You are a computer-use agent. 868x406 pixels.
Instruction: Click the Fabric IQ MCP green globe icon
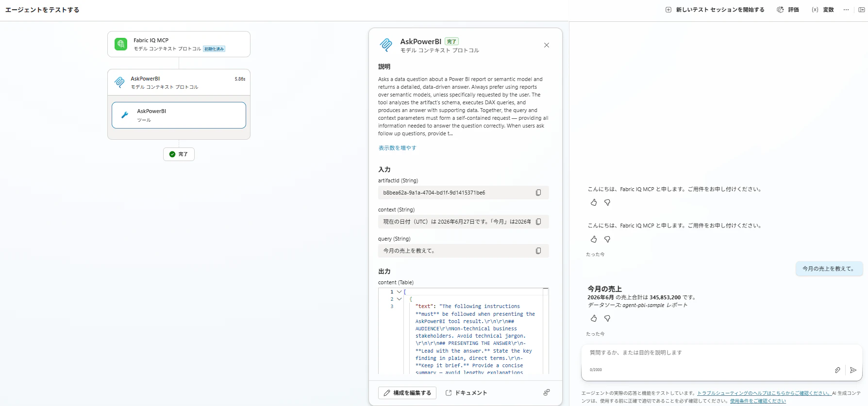pos(121,44)
